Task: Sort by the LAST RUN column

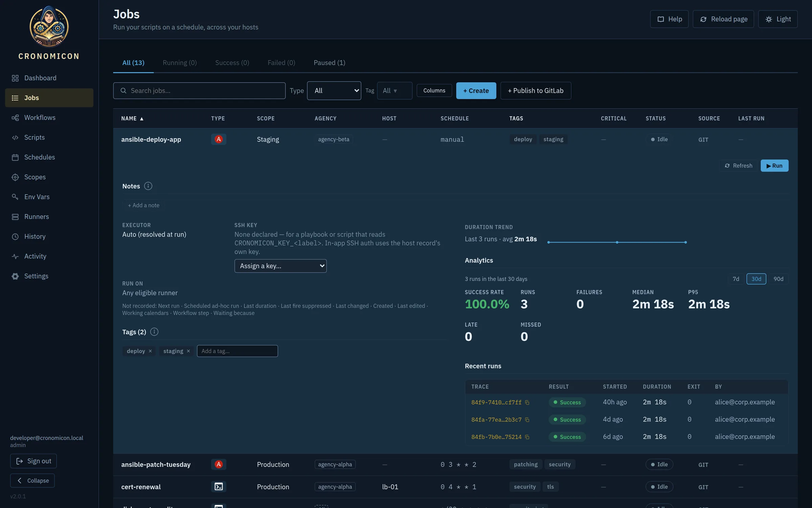Action: (751, 119)
